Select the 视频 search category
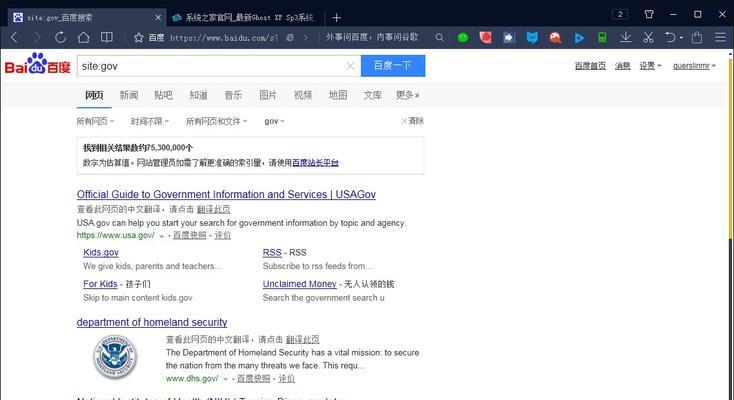This screenshot has height=400, width=734. [x=303, y=95]
